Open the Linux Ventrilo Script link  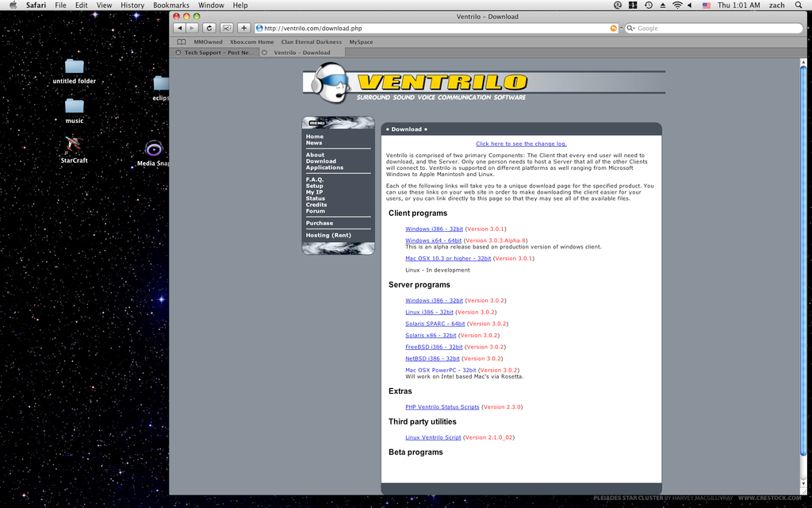pos(433,437)
